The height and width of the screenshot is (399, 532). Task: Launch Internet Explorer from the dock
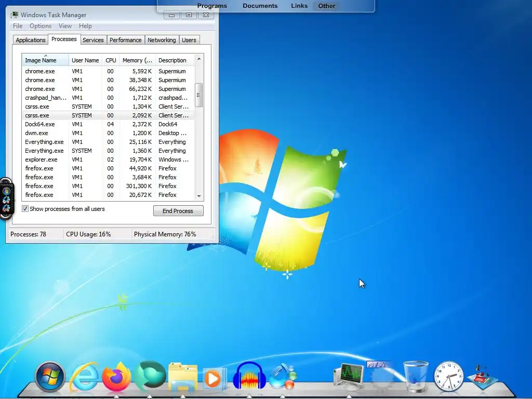point(84,377)
